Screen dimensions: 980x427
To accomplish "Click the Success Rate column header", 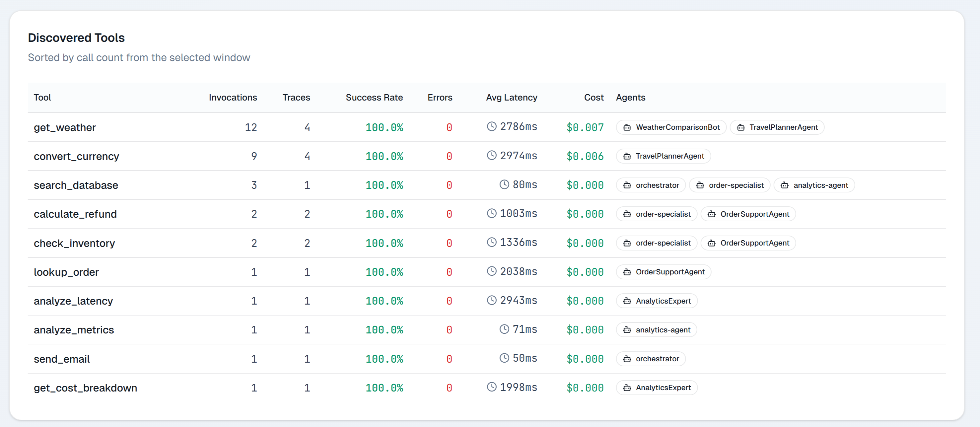I will 374,98.
